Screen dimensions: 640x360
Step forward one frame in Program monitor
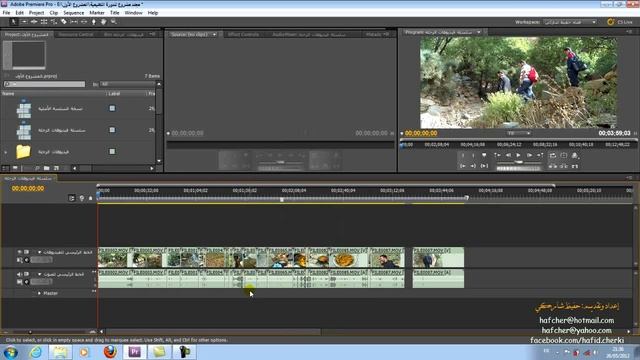(529, 156)
